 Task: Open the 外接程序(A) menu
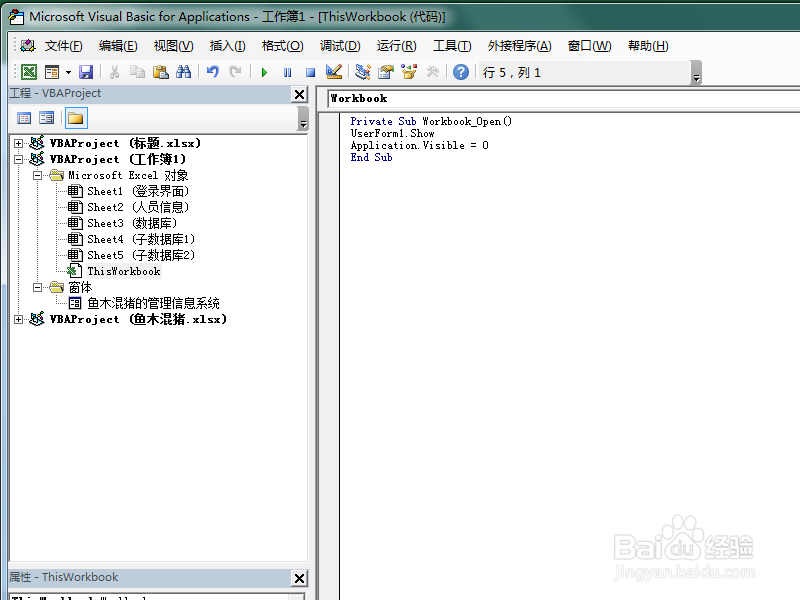coord(519,46)
